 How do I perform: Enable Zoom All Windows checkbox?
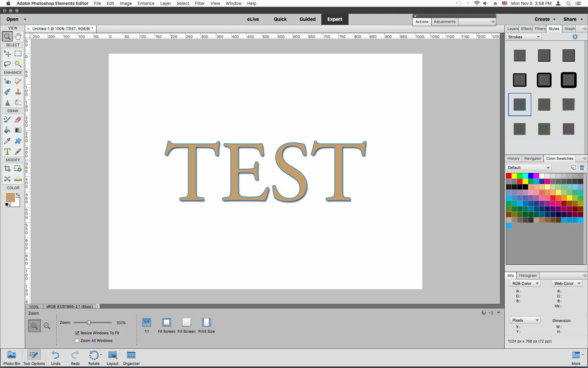[77, 341]
